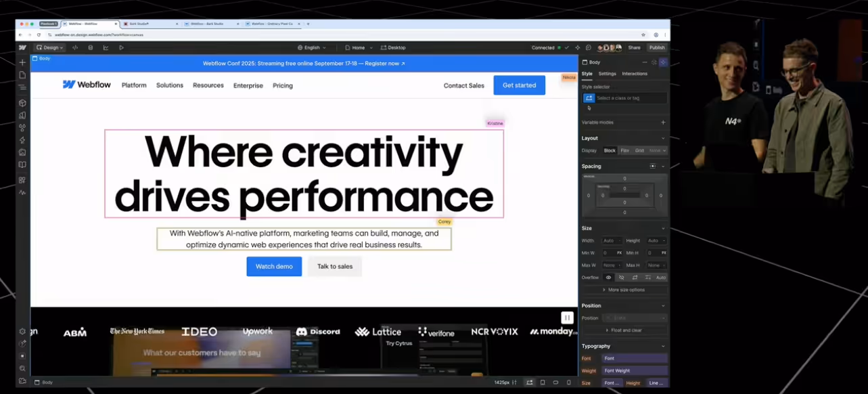This screenshot has height=394, width=868.
Task: Click the Get started button
Action: [519, 85]
